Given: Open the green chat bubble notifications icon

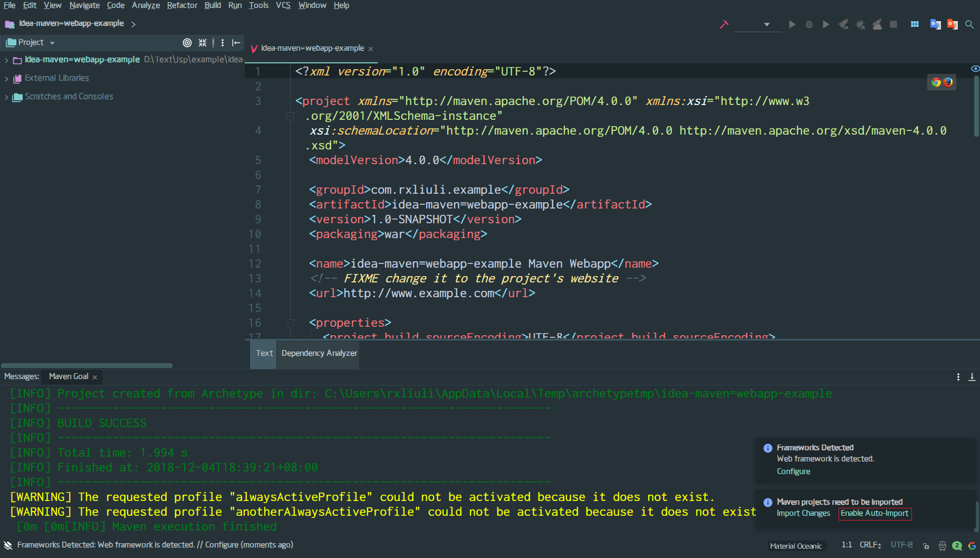Looking at the screenshot, I should pos(957,546).
